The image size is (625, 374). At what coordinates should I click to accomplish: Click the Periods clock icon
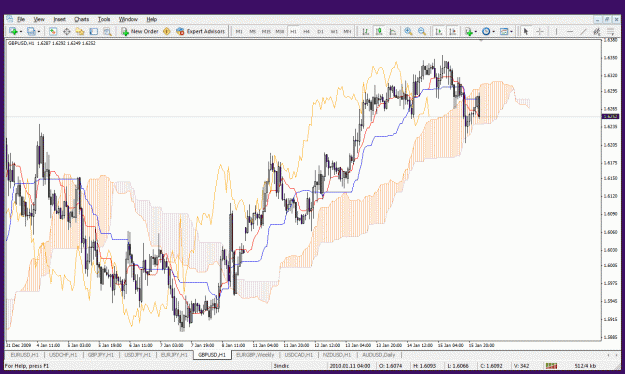(486, 31)
